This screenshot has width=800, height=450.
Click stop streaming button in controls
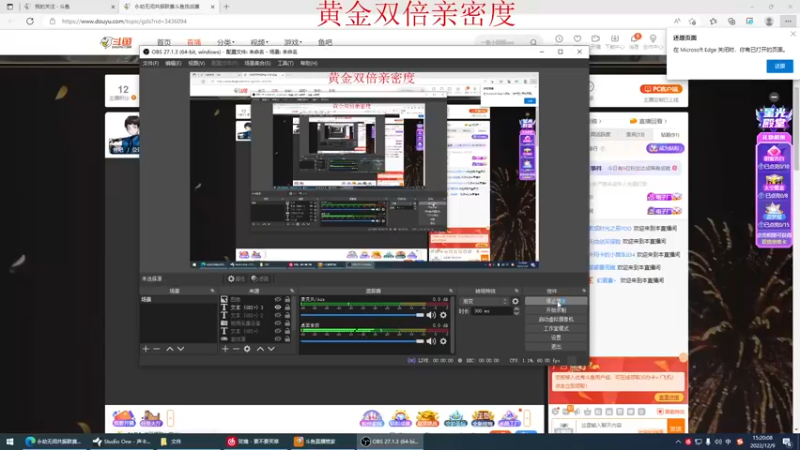556,301
